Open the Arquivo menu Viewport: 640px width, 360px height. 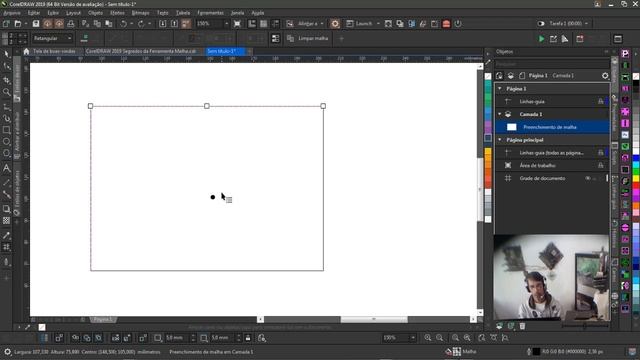point(11,13)
